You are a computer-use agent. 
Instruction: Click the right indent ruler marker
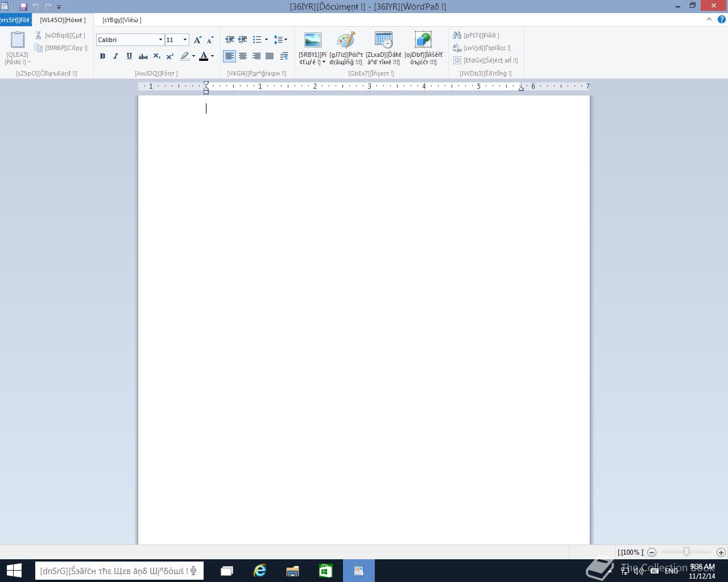coord(521,88)
